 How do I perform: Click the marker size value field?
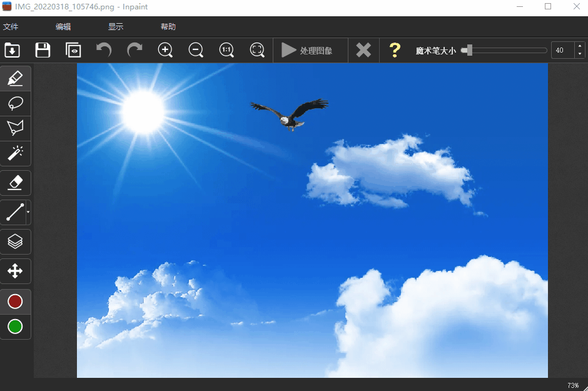[562, 50]
